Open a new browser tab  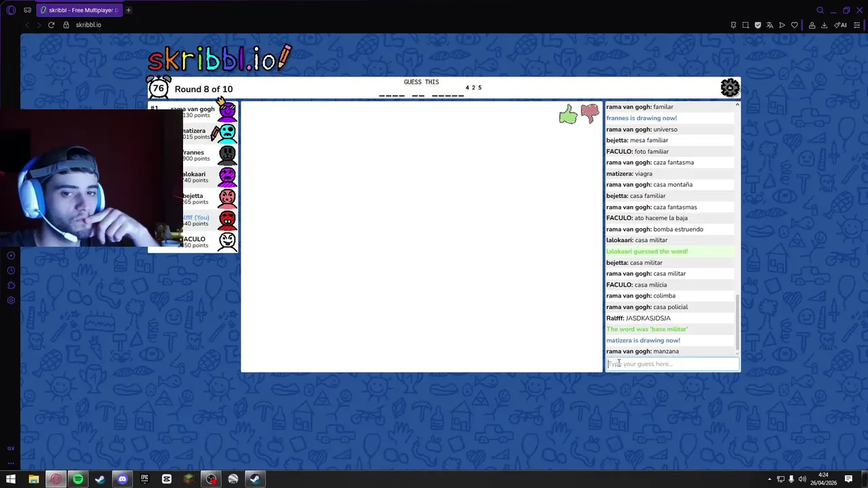click(x=128, y=10)
